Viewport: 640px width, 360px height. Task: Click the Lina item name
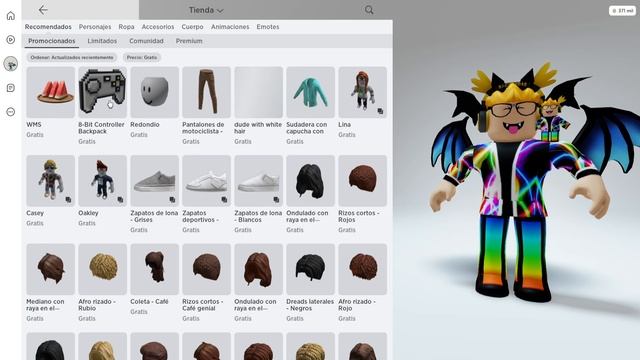[x=344, y=124]
